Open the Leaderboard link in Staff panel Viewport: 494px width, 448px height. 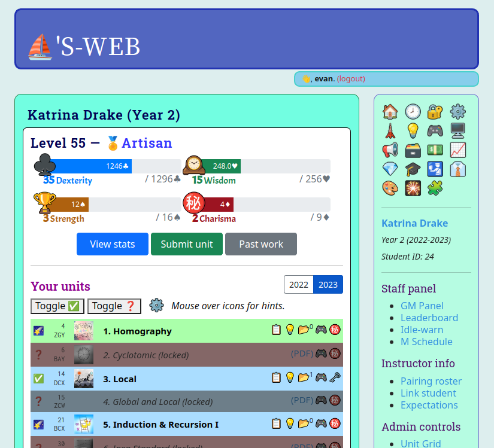429,318
